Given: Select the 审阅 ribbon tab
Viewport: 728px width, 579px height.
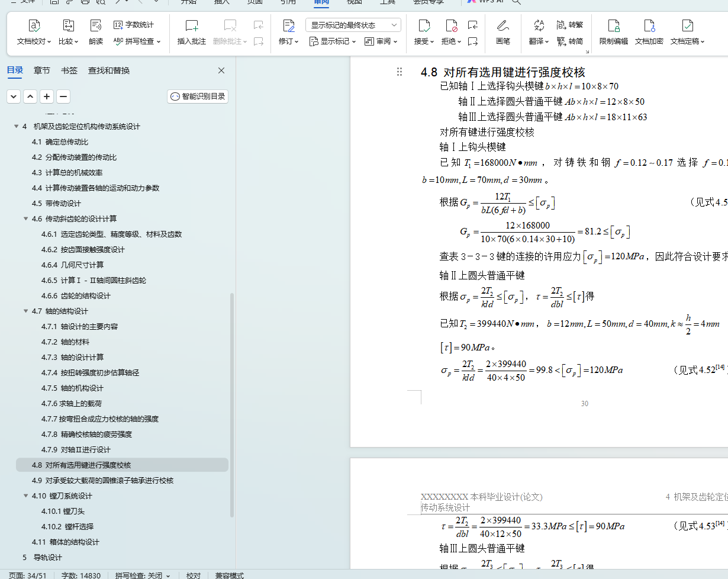Looking at the screenshot, I should click(x=322, y=2).
